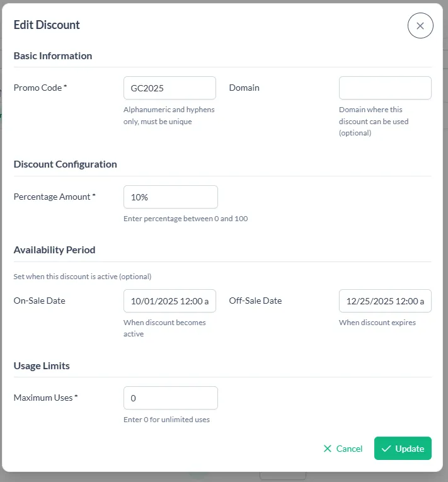
Task: Click the Off-Sale Date label
Action: [255, 301]
